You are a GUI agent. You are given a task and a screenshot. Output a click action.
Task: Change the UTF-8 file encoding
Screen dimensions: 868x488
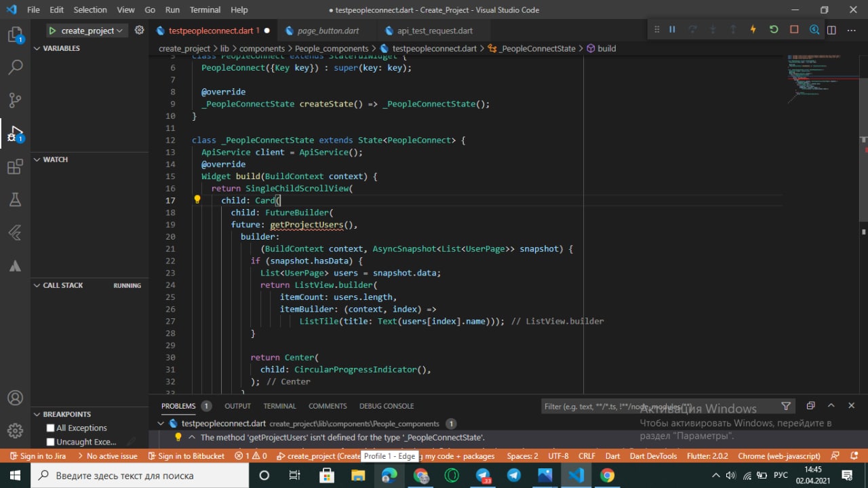tap(558, 456)
